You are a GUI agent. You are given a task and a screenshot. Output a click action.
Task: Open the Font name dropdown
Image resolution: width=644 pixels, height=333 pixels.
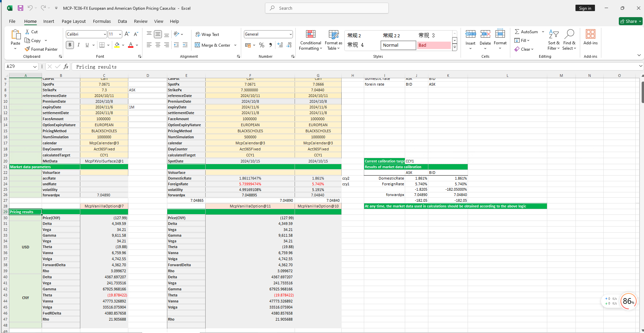105,34
